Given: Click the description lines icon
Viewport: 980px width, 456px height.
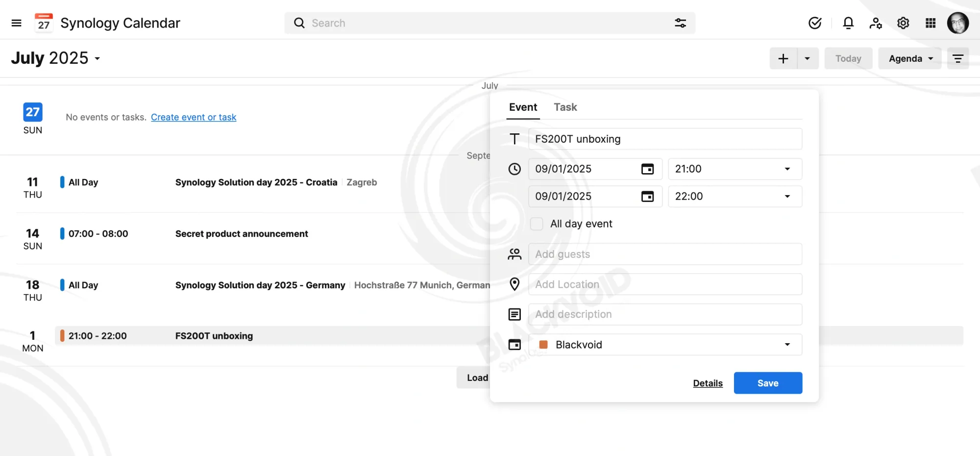Looking at the screenshot, I should 514,314.
